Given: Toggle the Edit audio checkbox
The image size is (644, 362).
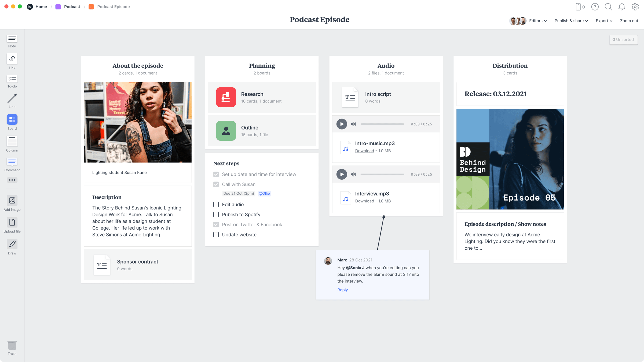Looking at the screenshot, I should (216, 204).
